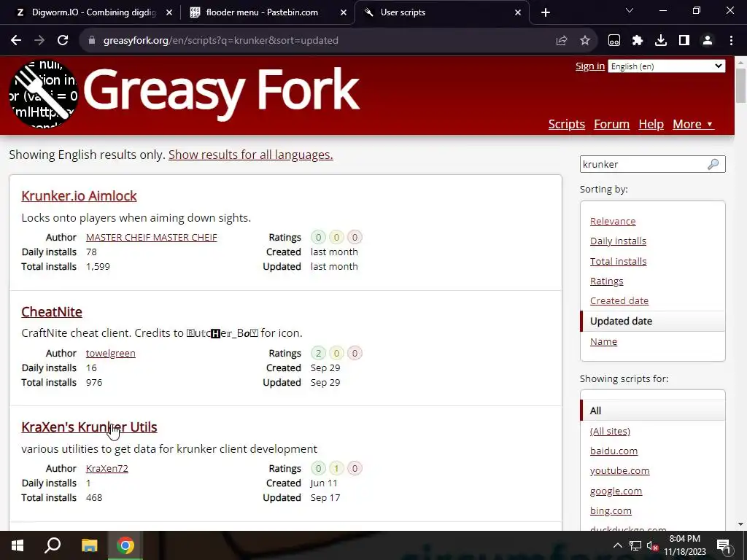Click the yellow OK rating on KraXen's Utils

336,469
